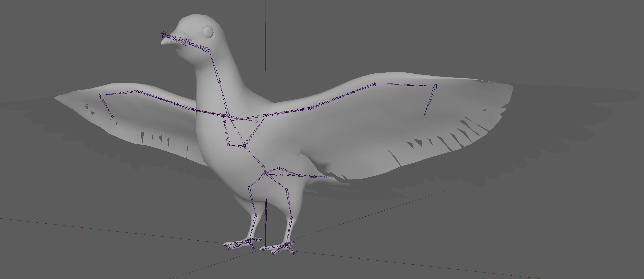Viewport: 644px width, 279px height.
Task: Select the end joint of the smaller wing
Action: click(x=112, y=116)
